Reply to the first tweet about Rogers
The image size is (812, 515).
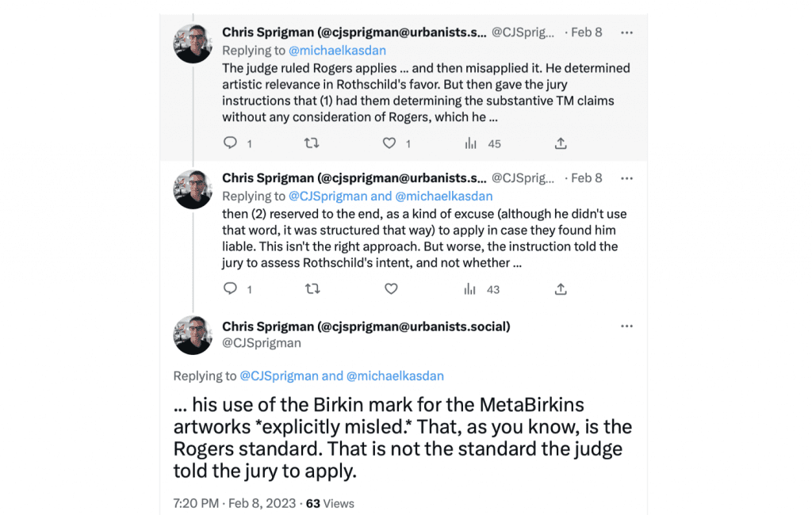230,143
